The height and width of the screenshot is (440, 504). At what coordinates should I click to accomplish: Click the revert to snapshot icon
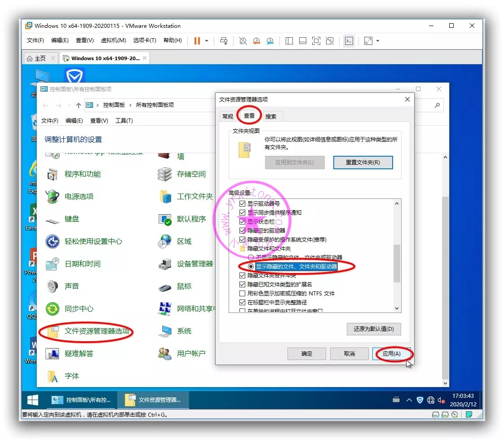pyautogui.click(x=256, y=41)
